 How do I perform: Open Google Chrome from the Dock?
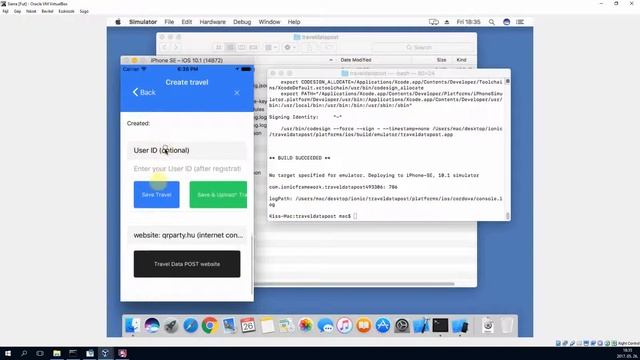pos(209,325)
